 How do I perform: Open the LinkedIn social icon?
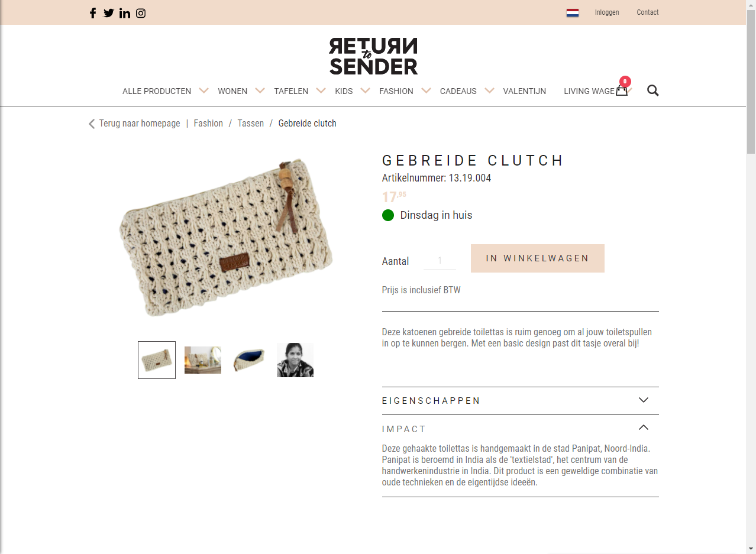125,13
